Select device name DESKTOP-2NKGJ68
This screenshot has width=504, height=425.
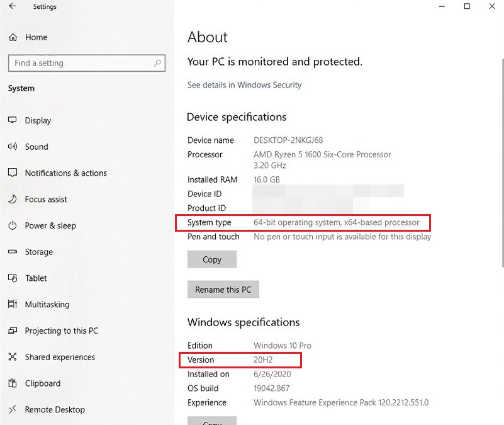click(288, 140)
